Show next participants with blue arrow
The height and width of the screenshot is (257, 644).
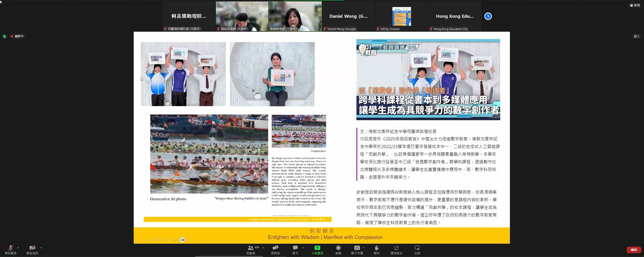point(488,16)
